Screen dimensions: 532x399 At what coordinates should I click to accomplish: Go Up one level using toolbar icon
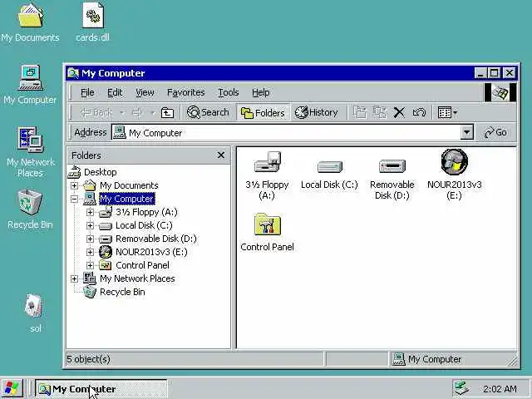pos(167,112)
